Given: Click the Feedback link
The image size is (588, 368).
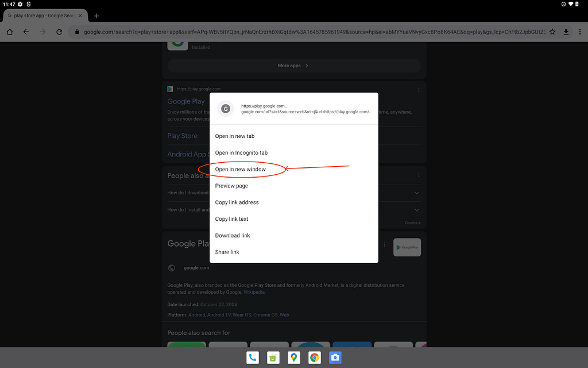Looking at the screenshot, I should pos(412,223).
